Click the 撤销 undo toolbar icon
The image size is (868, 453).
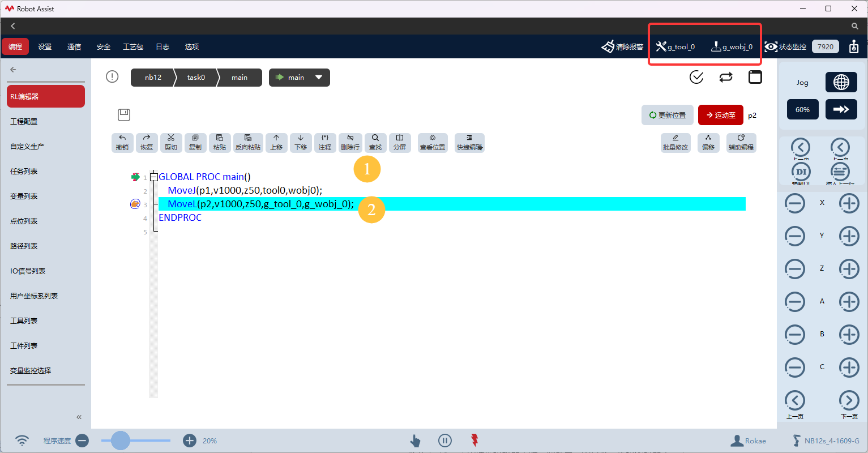(122, 143)
